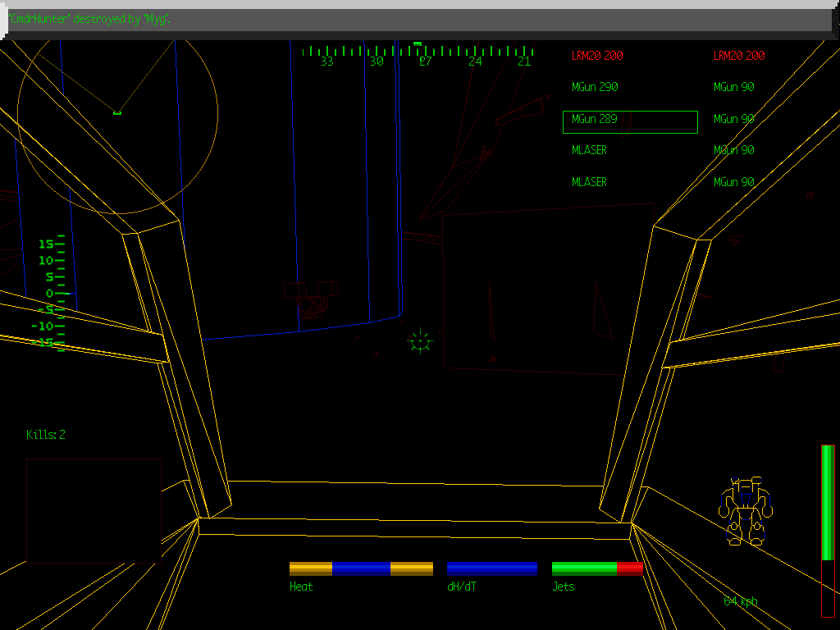The height and width of the screenshot is (630, 840).
Task: Click the upper MLASER weapon entry
Action: click(589, 150)
